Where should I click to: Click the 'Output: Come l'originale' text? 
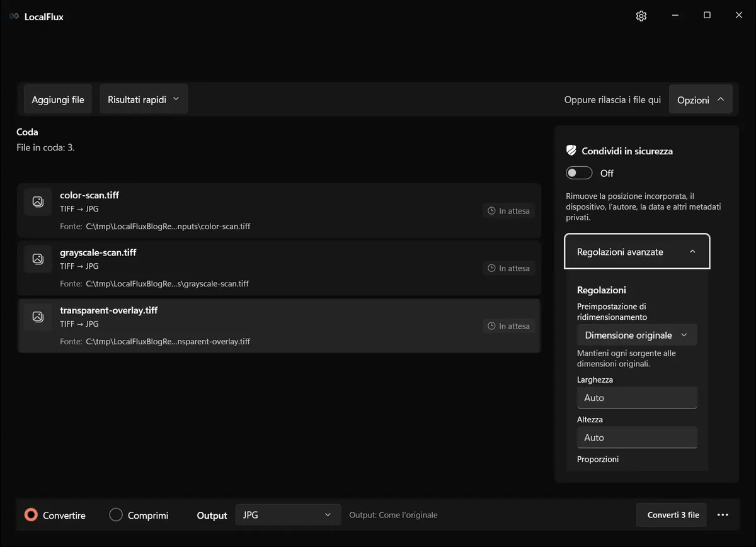point(393,515)
